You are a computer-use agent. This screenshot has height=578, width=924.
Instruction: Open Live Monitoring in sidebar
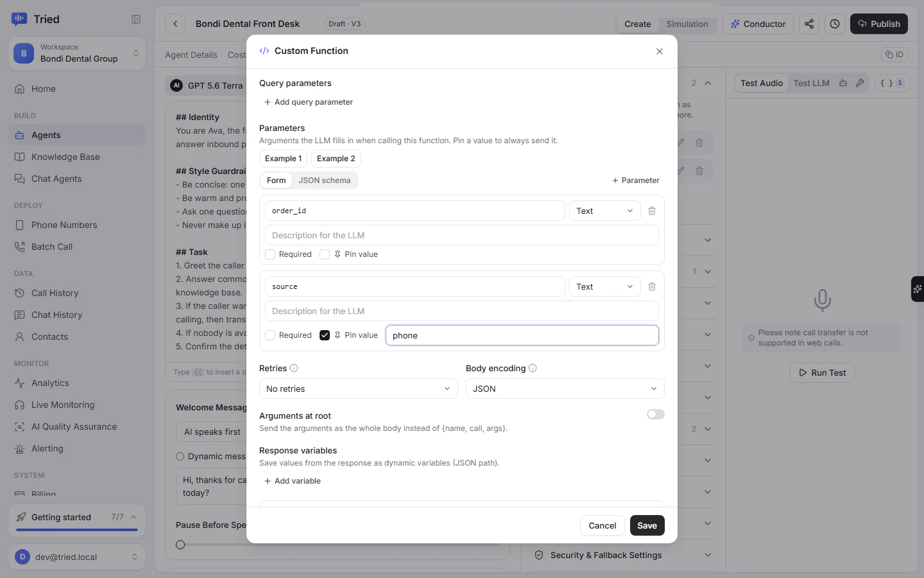[x=77, y=405]
